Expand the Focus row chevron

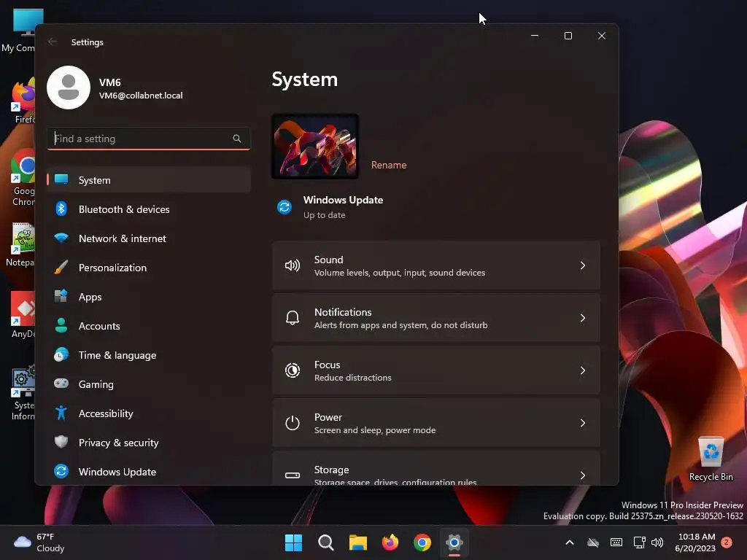(583, 370)
